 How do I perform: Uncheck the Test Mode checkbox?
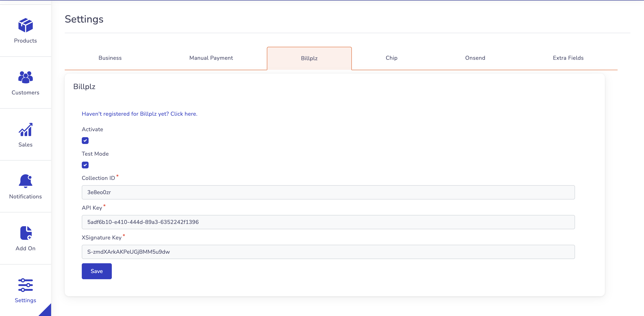pyautogui.click(x=85, y=165)
